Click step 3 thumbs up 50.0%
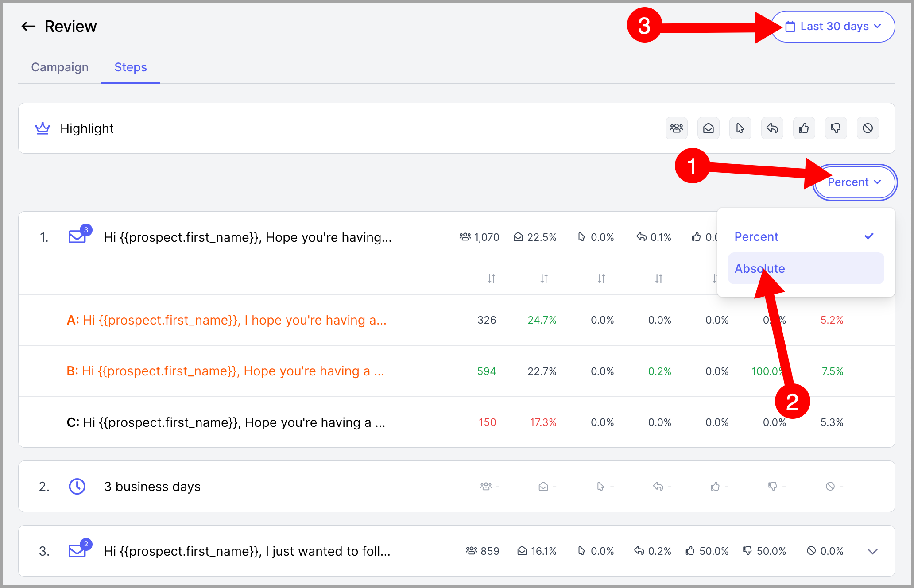The width and height of the screenshot is (914, 588). pyautogui.click(x=707, y=551)
